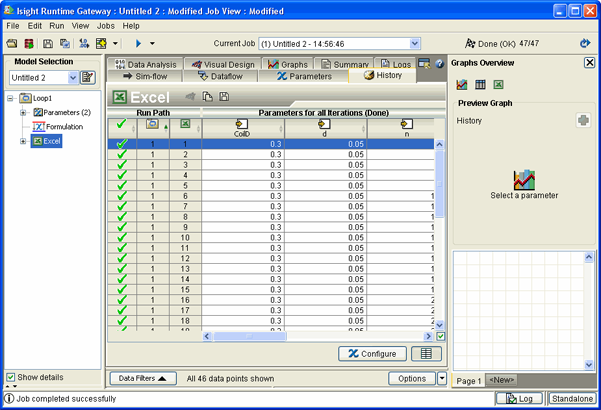Click the add graph plus icon
Screen dimensions: 601x410
[x=583, y=121]
